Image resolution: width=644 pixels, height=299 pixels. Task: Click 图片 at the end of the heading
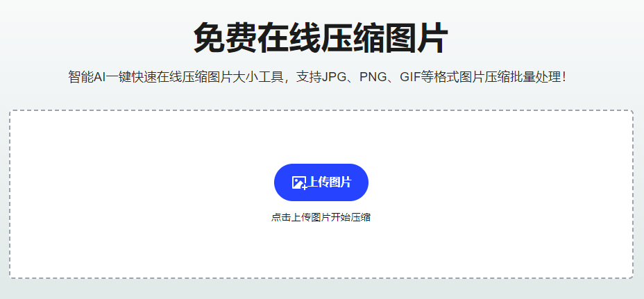coord(416,37)
